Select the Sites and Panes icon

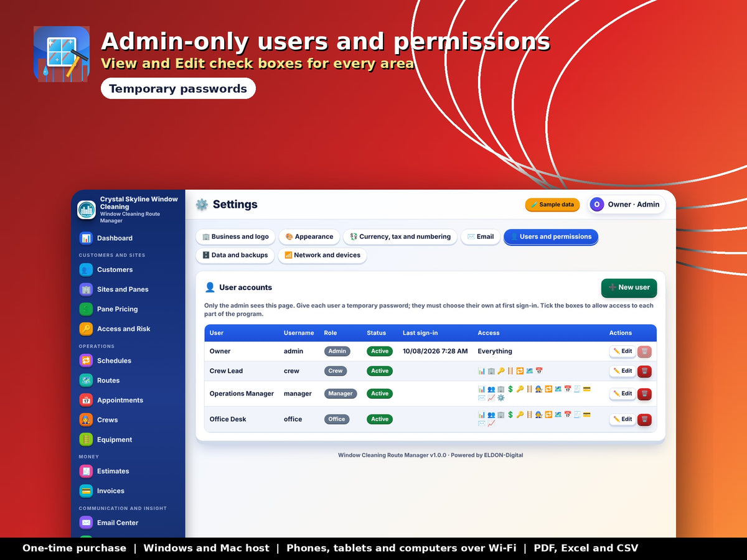86,289
